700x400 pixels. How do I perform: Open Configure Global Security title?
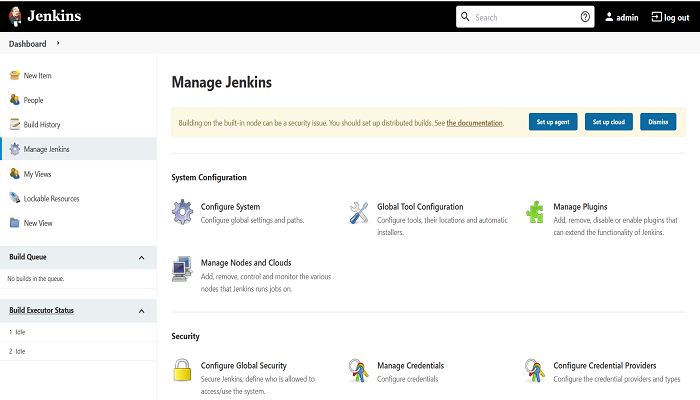pos(244,366)
